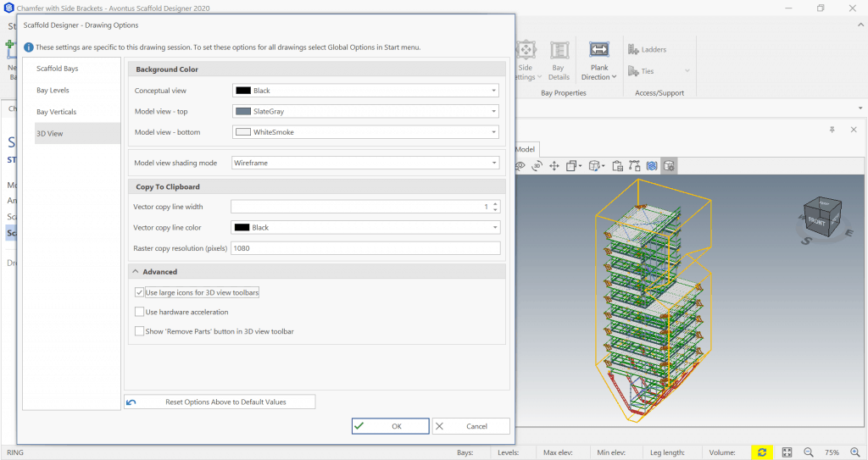Click the Raster copy resolution field
Viewport: 868px width, 460px height.
pos(365,248)
